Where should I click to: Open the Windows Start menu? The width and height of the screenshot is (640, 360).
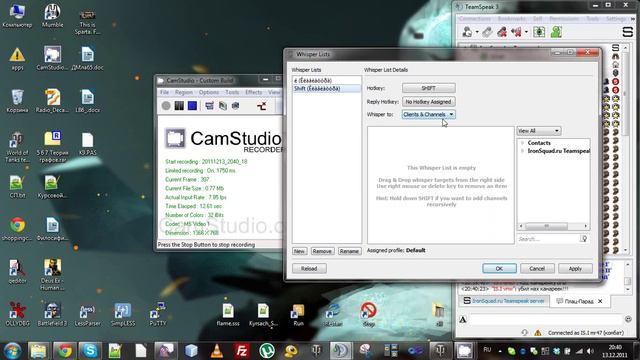(x=12, y=351)
